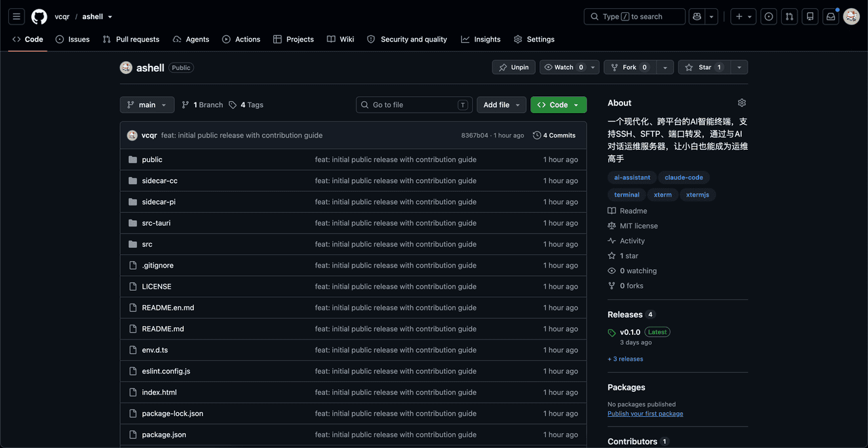Click the ai-assistant topic tag
Image resolution: width=868 pixels, height=448 pixels.
pyautogui.click(x=632, y=178)
